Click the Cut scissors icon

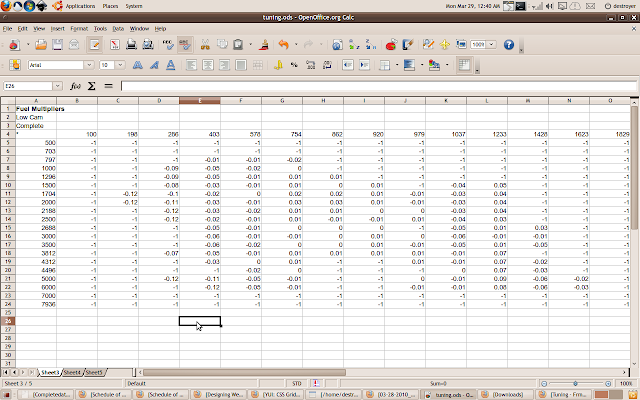(204, 45)
